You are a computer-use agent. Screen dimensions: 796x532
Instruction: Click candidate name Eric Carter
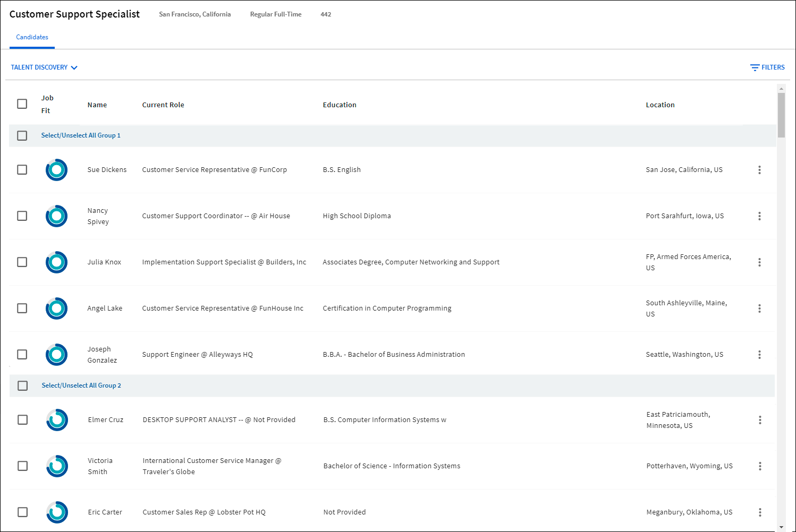point(105,512)
